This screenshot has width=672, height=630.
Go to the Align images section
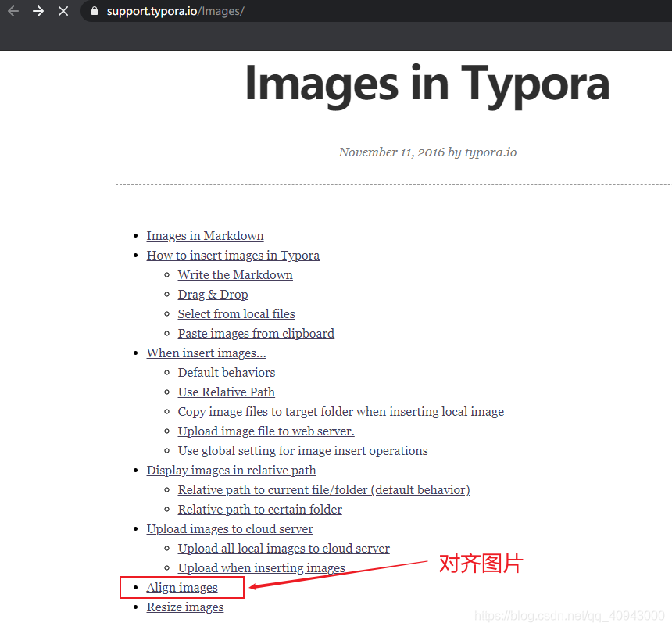(182, 588)
